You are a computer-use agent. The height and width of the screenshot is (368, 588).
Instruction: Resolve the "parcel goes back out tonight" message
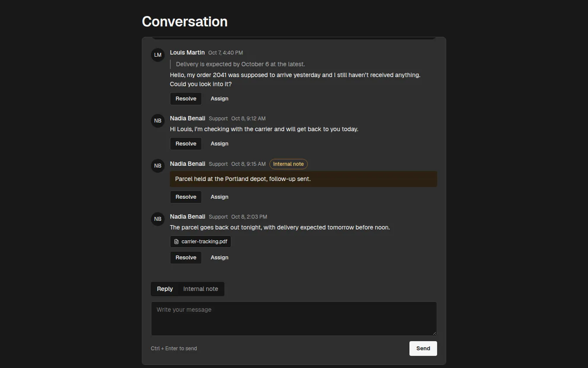click(x=186, y=258)
